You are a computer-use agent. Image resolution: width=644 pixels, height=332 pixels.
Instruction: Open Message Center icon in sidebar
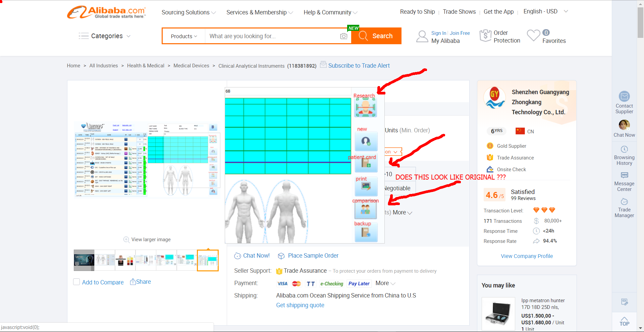click(x=624, y=175)
